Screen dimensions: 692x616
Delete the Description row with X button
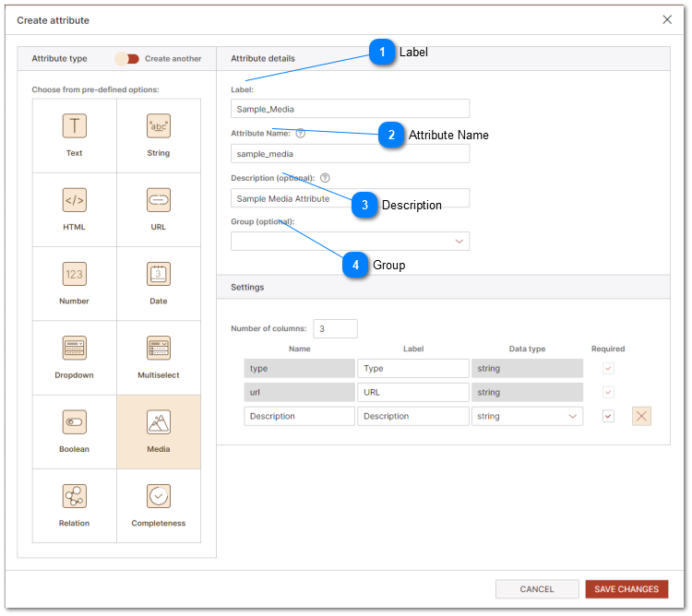pos(642,416)
